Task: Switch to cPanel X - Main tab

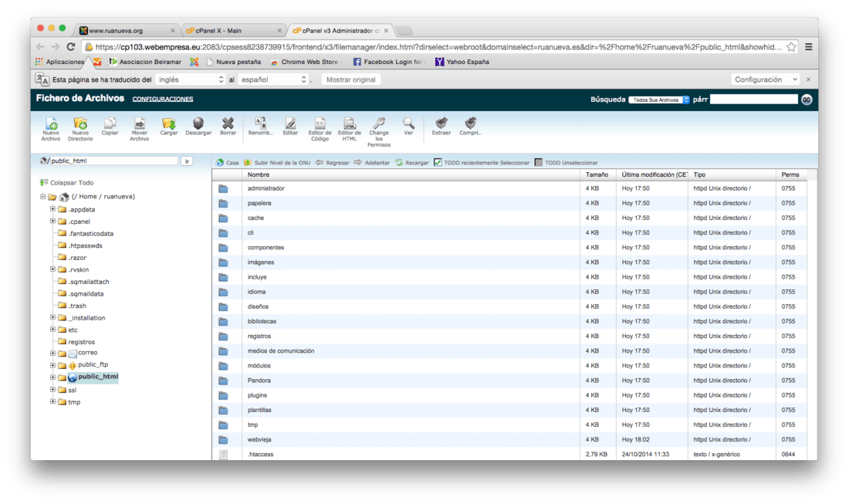Action: (234, 30)
